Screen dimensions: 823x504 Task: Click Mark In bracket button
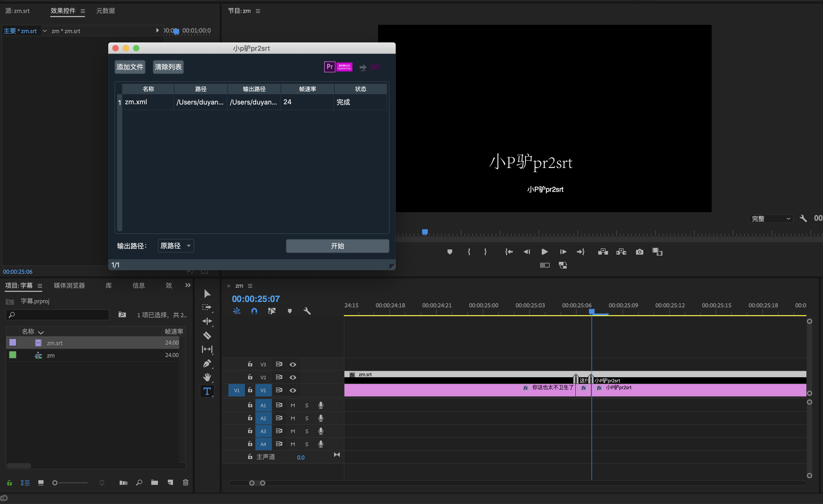click(469, 252)
